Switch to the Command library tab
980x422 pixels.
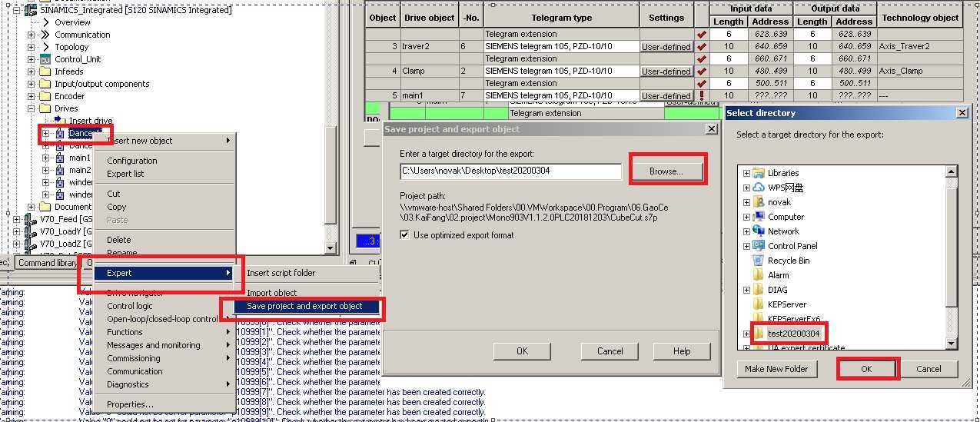(48, 263)
